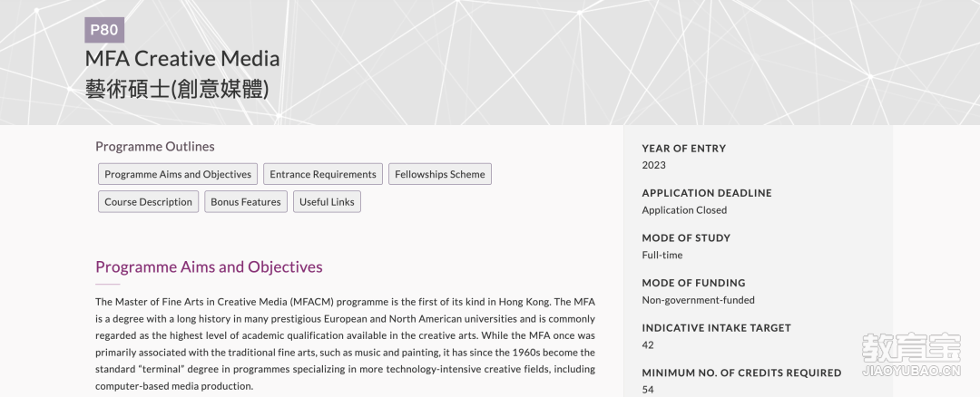Open the Bonus Features section
Viewport: 980px width, 397px height.
coord(246,201)
